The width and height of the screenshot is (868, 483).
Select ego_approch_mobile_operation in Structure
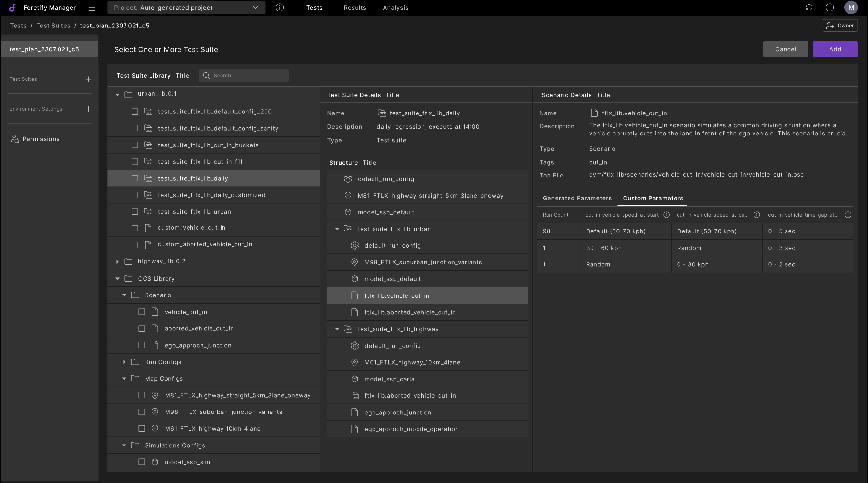tap(427, 429)
